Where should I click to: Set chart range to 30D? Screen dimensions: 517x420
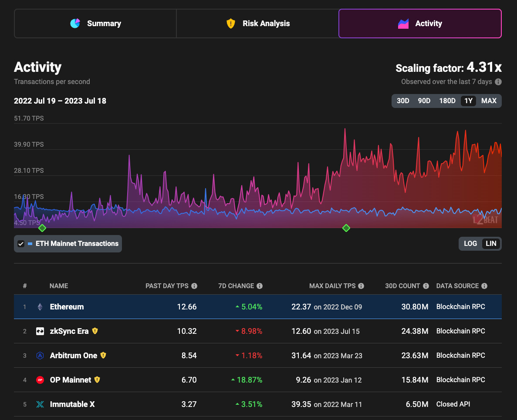tap(403, 101)
